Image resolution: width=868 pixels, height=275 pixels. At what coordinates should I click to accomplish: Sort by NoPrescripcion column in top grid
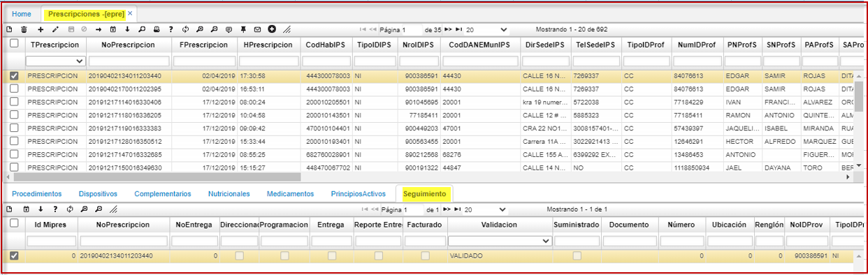coord(128,44)
